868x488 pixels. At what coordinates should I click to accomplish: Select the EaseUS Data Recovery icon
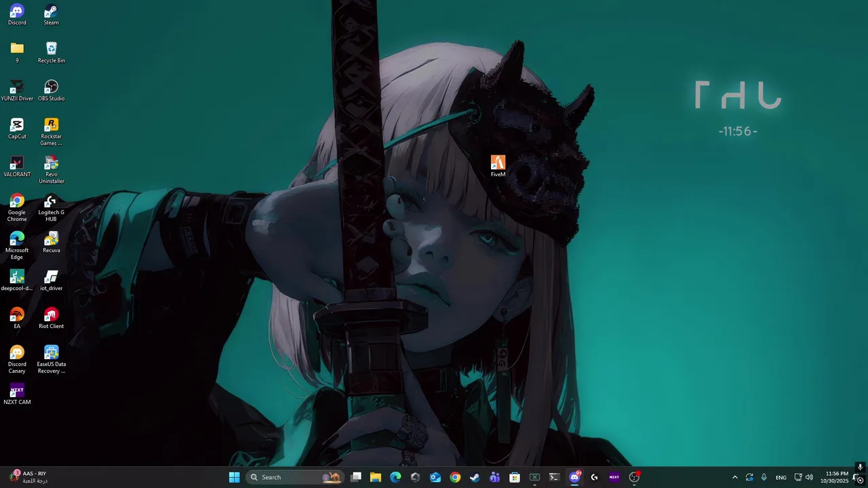pos(51,360)
